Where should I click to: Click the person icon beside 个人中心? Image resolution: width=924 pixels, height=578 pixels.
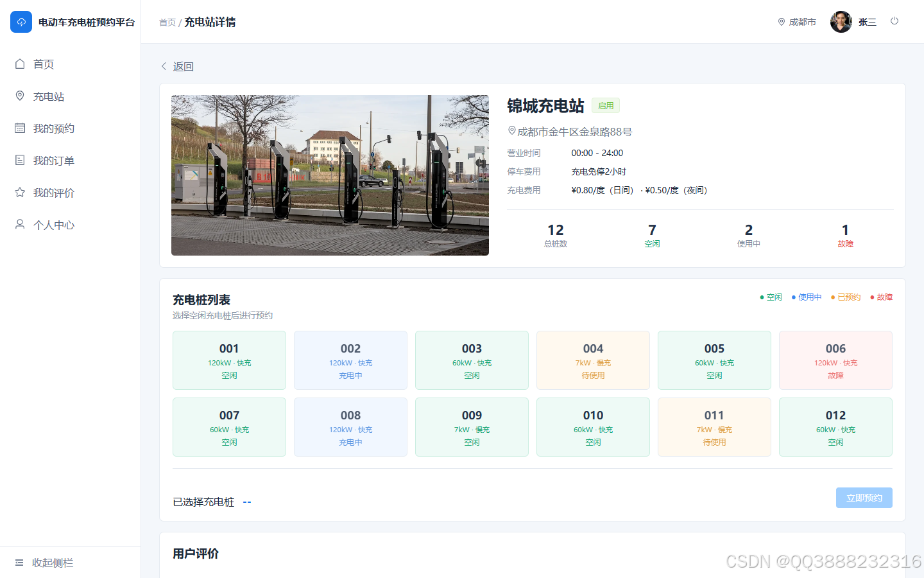tap(20, 224)
